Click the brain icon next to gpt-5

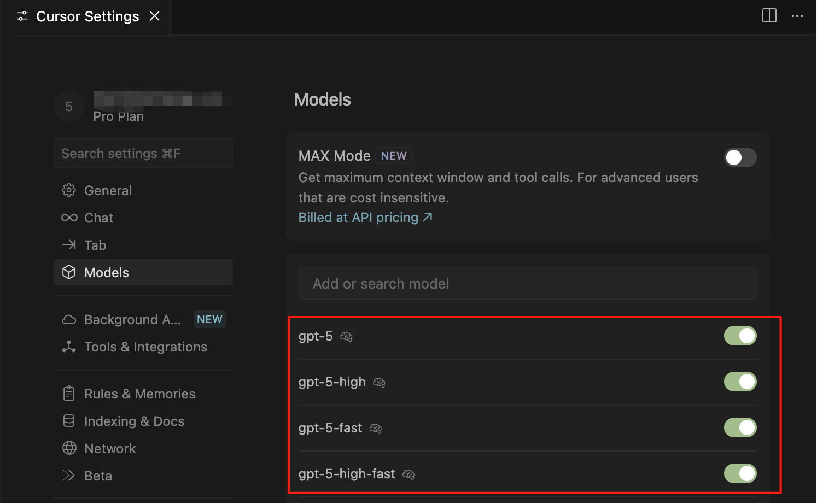346,337
